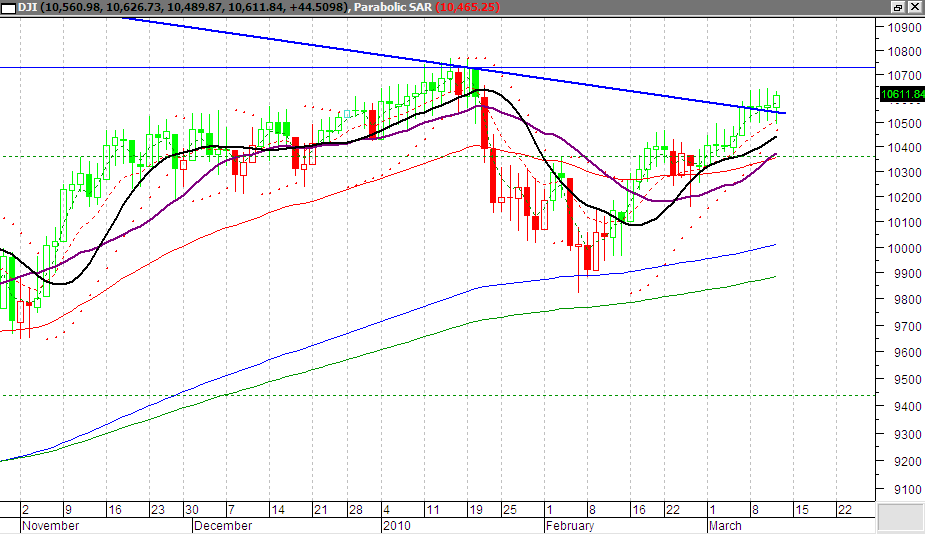Click the 14 date label in December

(278, 510)
